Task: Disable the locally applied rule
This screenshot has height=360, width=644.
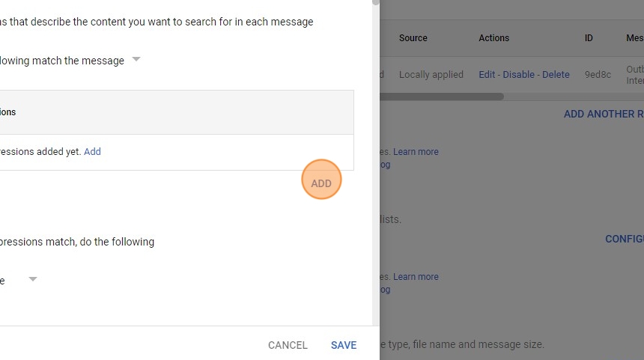Action: pyautogui.click(x=519, y=75)
